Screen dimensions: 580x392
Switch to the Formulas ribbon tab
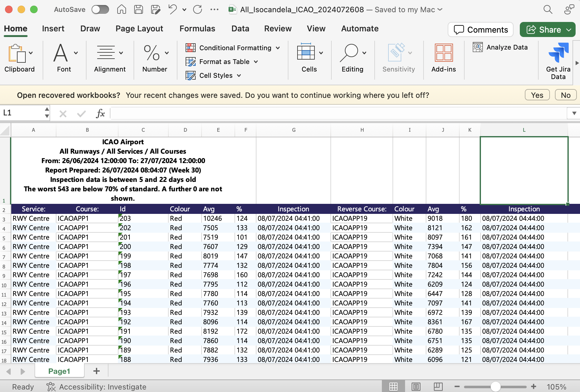click(x=197, y=29)
